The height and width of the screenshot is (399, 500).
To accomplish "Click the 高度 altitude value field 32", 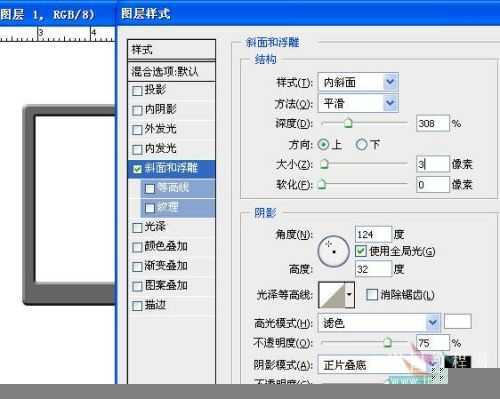I will click(x=373, y=269).
